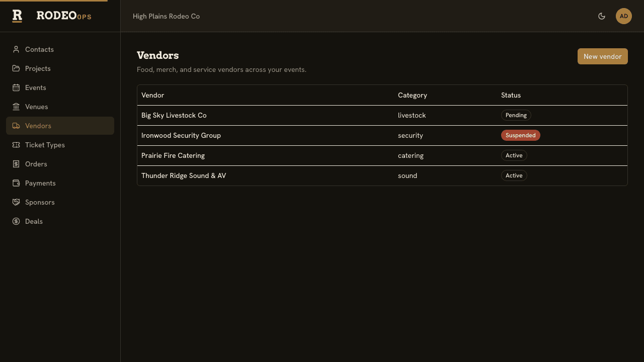Open the Venues section
644x362 pixels.
coord(60,107)
